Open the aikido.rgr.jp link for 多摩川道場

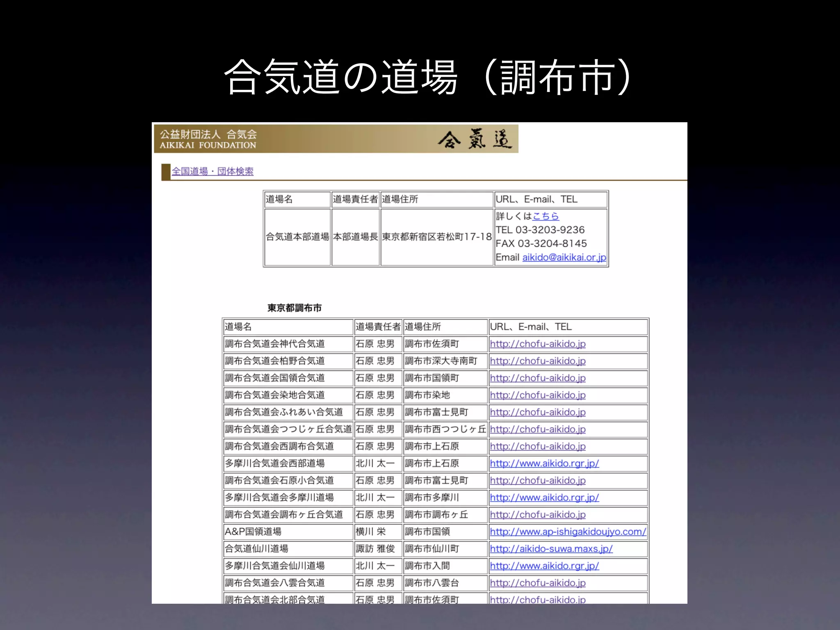click(x=544, y=498)
